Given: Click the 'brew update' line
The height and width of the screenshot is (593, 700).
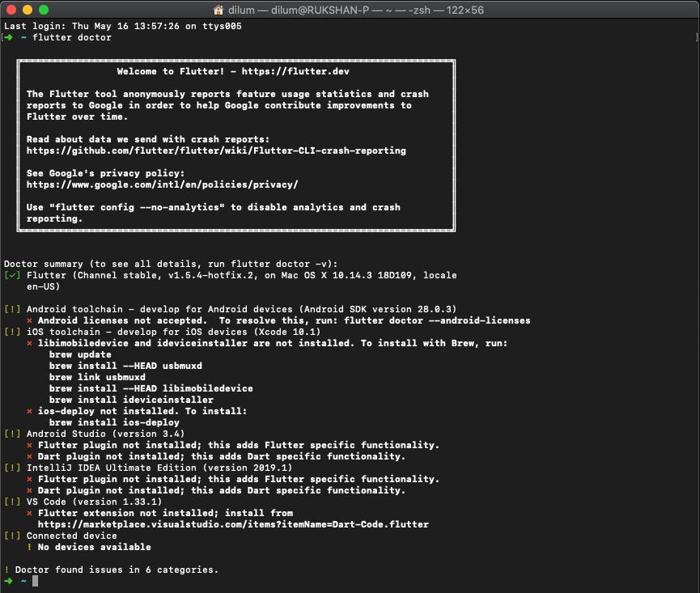Looking at the screenshot, I should point(80,354).
